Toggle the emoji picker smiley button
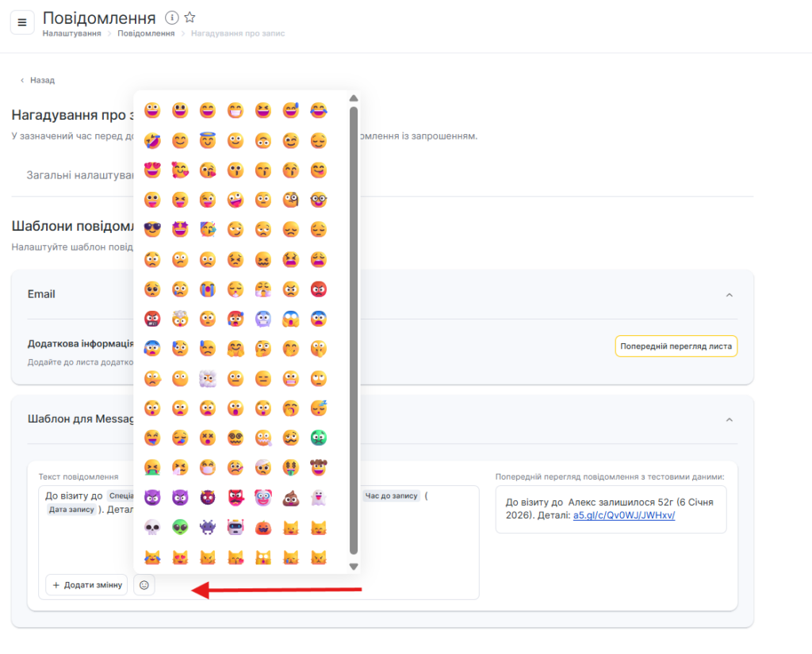The image size is (812, 654). [x=144, y=585]
